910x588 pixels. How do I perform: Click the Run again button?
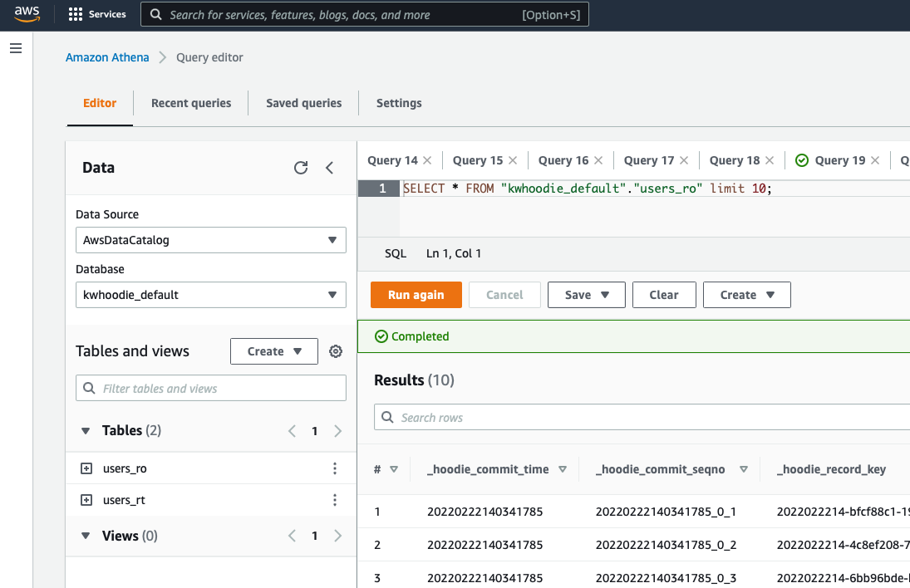click(416, 295)
